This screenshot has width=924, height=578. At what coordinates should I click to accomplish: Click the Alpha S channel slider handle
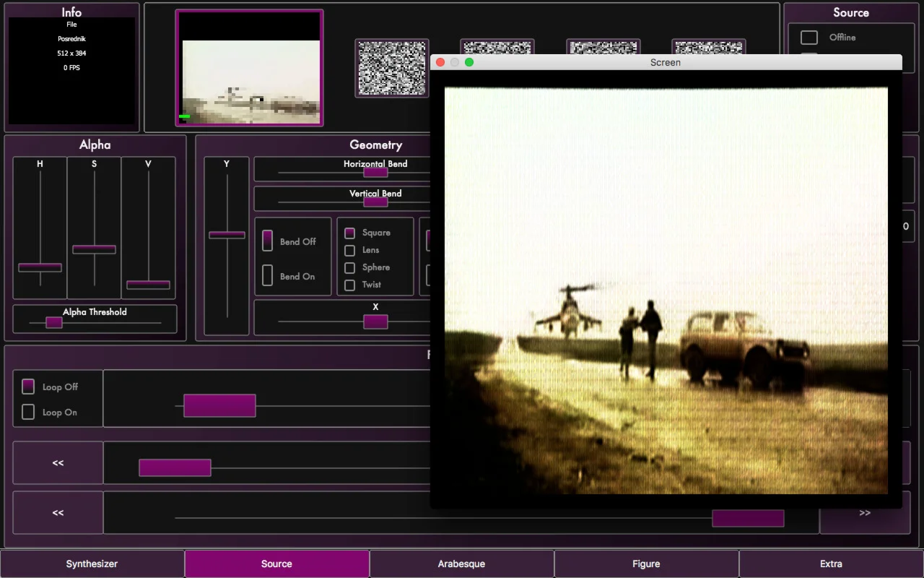point(94,249)
